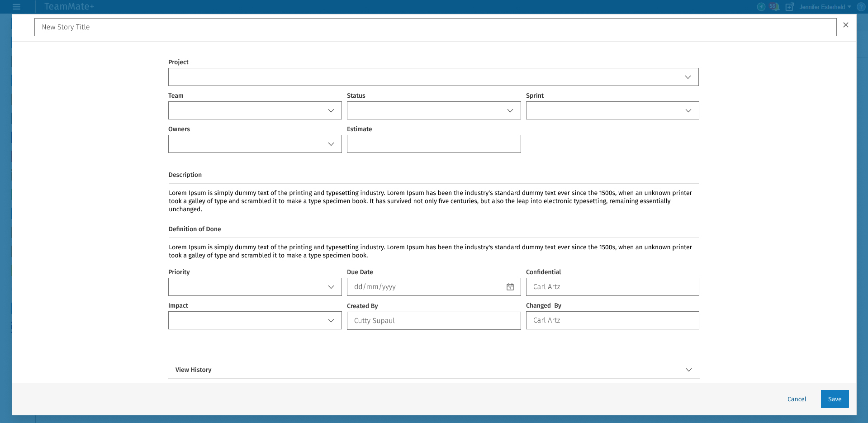Viewport: 868px width, 423px height.
Task: Open the Owners dropdown
Action: pos(255,144)
